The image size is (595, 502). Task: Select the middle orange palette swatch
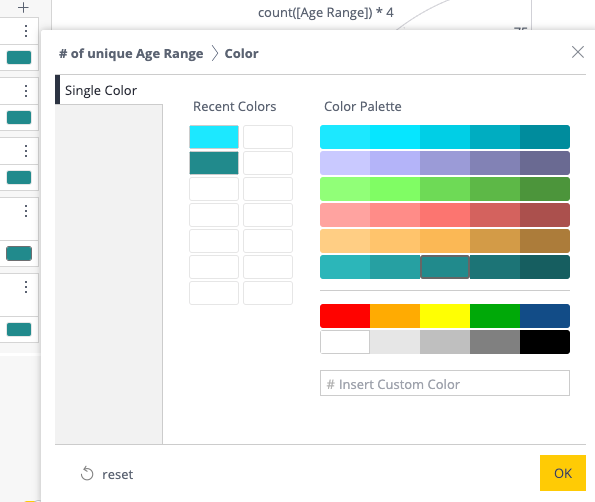point(445,241)
